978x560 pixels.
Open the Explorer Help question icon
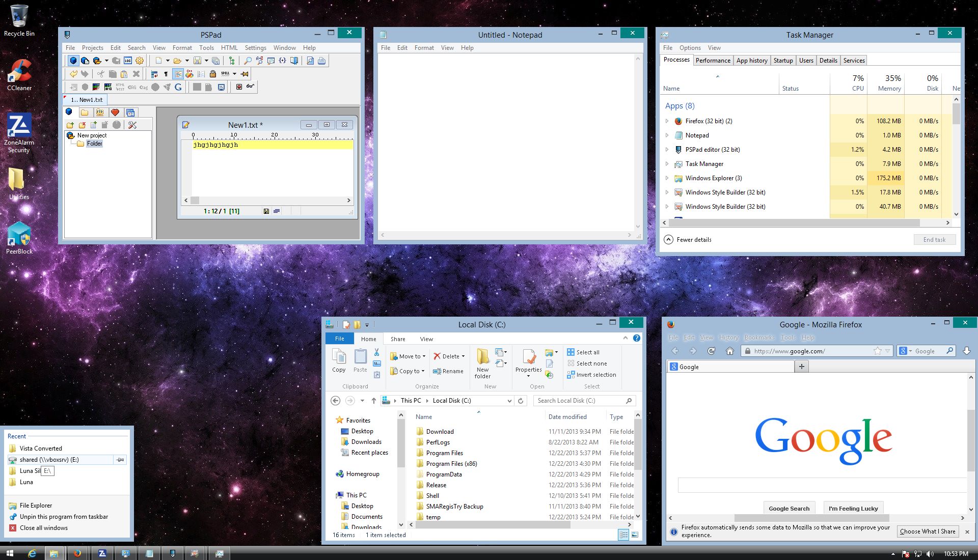(637, 338)
